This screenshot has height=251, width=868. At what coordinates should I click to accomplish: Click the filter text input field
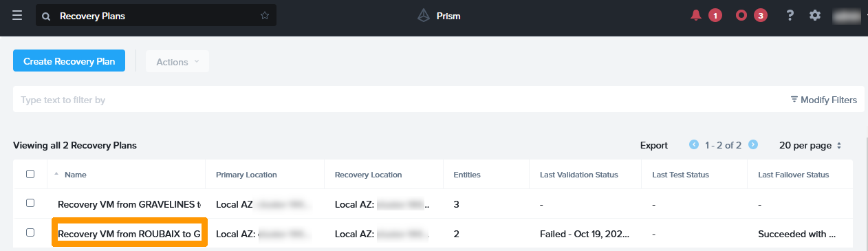[399, 100]
